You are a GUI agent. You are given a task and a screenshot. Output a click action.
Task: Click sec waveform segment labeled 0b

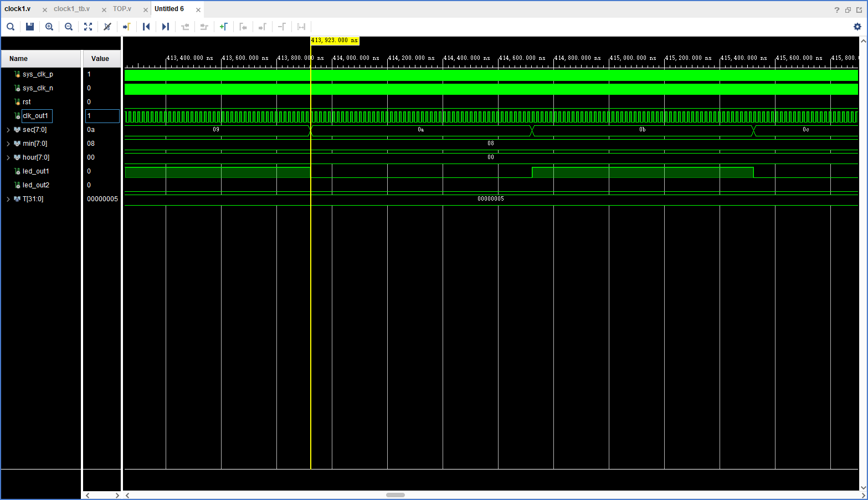click(643, 130)
